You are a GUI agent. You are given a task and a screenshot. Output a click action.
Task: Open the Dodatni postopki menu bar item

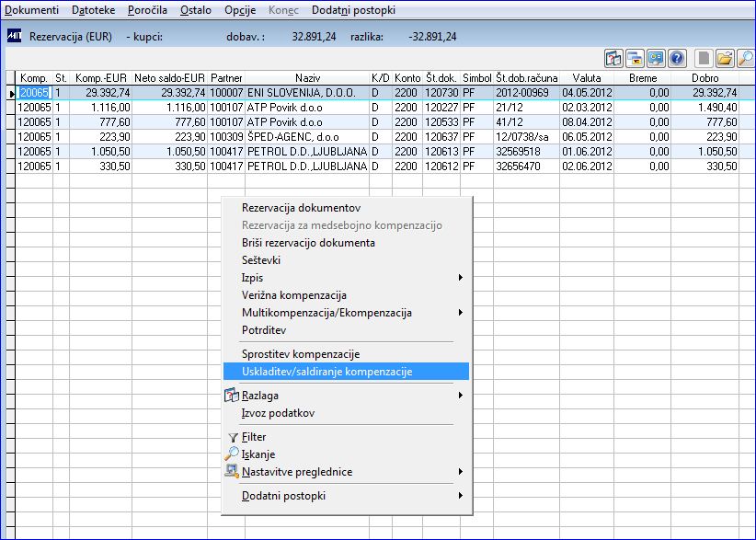(353, 10)
